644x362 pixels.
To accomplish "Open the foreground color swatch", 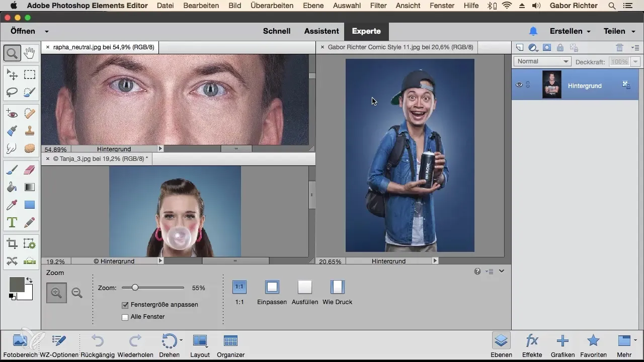I will (17, 285).
